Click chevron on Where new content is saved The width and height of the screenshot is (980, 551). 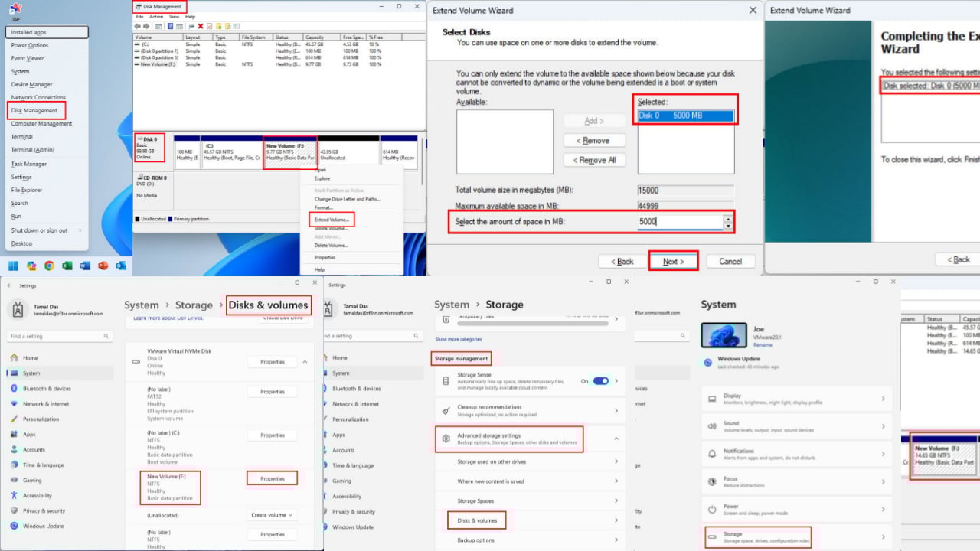click(x=616, y=481)
